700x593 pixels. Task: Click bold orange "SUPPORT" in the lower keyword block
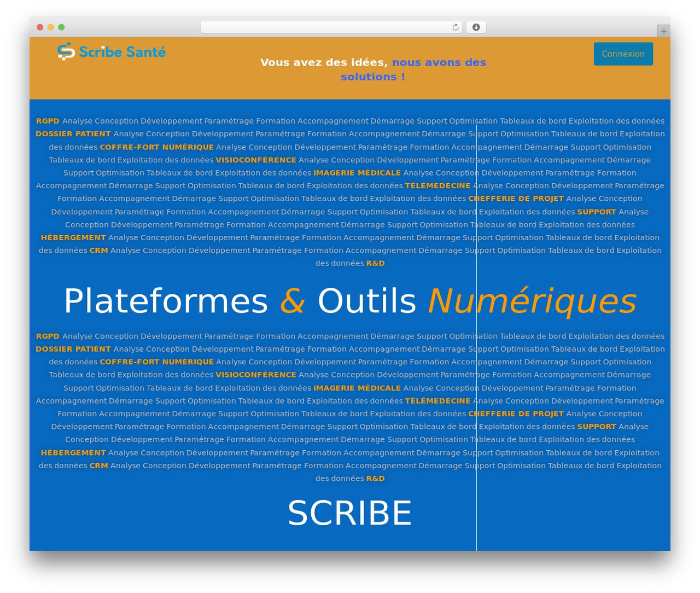click(x=597, y=427)
